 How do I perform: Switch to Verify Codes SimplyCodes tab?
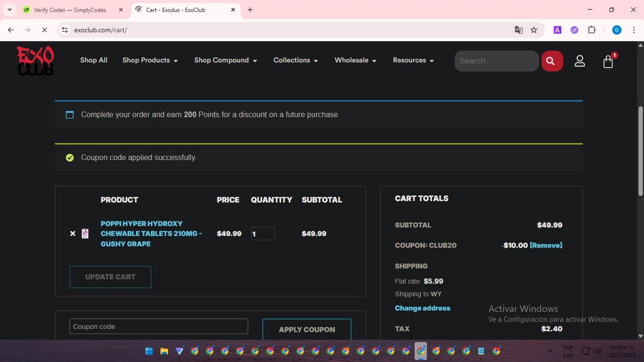coord(70,10)
